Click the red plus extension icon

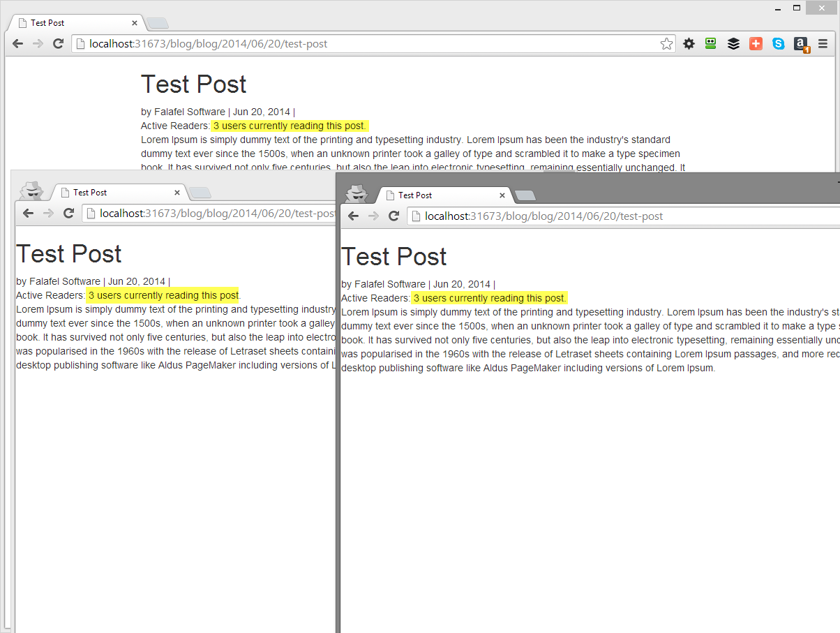point(756,43)
